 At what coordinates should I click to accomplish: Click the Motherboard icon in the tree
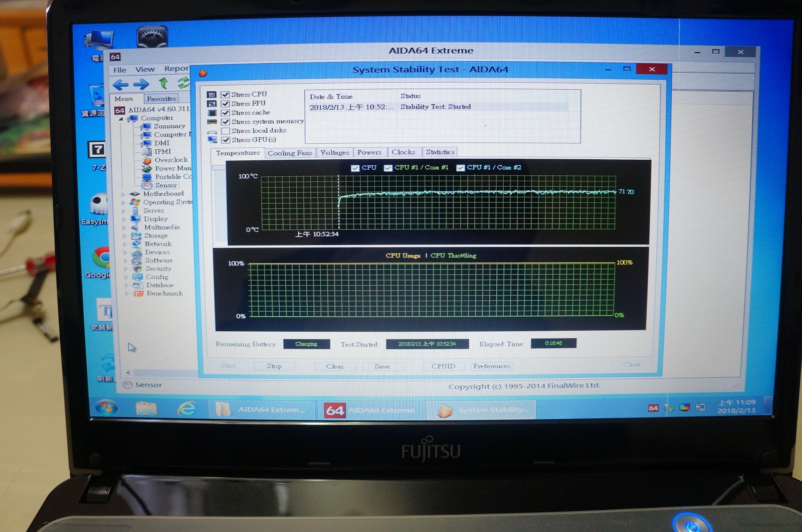coord(134,194)
